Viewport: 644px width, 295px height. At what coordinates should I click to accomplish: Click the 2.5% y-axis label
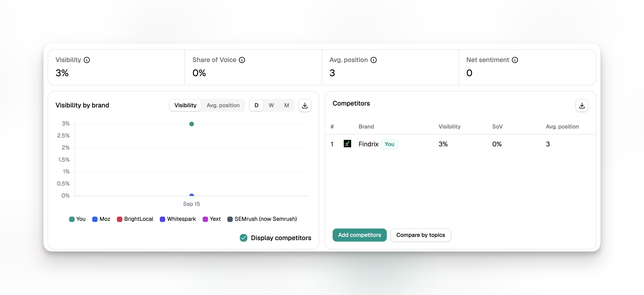coord(63,136)
